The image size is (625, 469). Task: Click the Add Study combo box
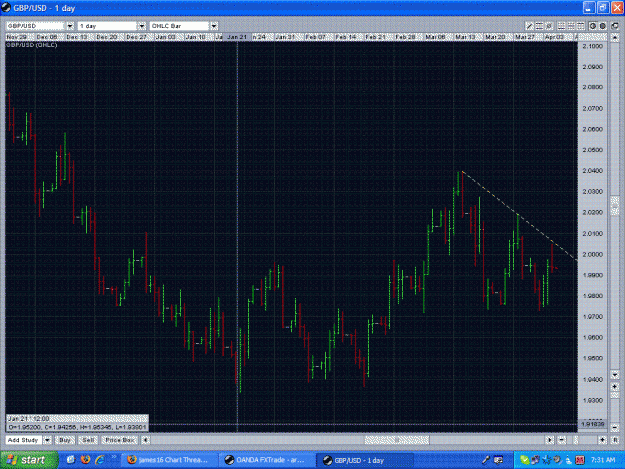coord(24,440)
